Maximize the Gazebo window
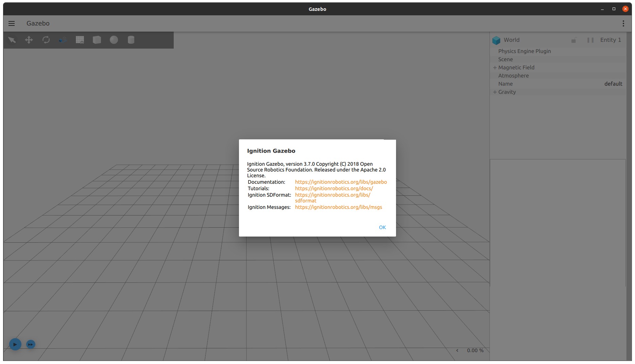635x364 pixels. click(x=614, y=9)
